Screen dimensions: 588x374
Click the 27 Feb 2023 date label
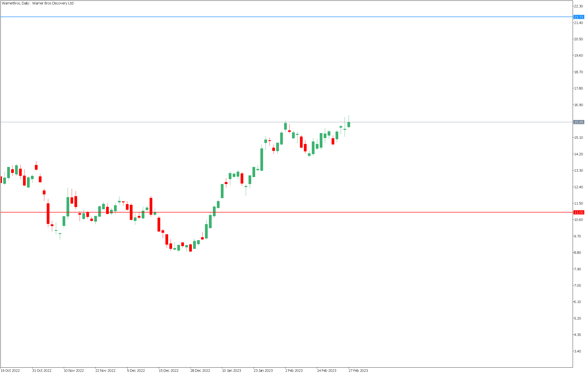(358, 370)
